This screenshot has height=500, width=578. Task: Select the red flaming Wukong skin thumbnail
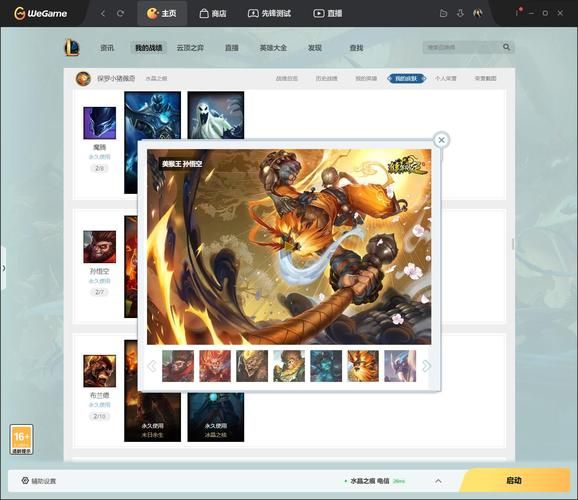click(215, 366)
